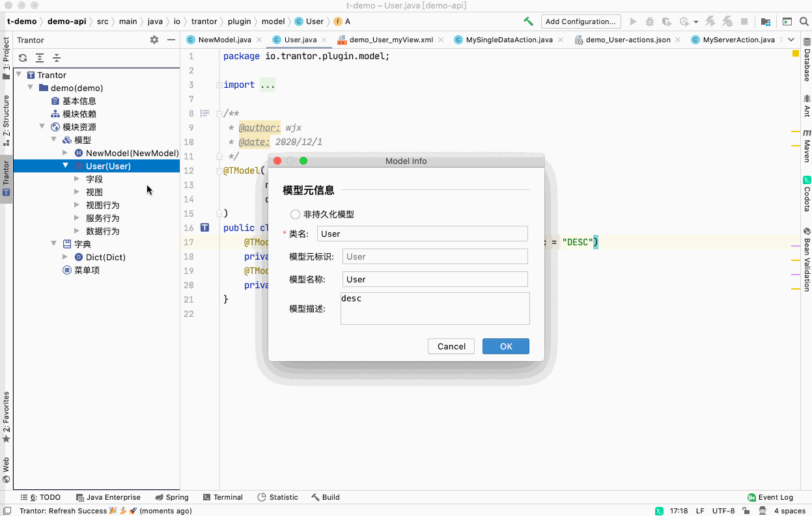The height and width of the screenshot is (516, 812).
Task: Click demo-api in breadcrumb path
Action: point(66,21)
